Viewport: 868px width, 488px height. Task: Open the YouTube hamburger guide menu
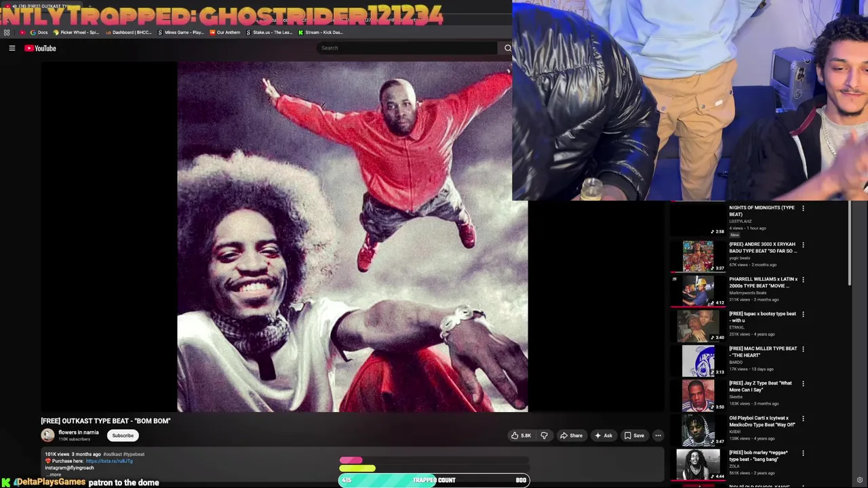point(12,48)
